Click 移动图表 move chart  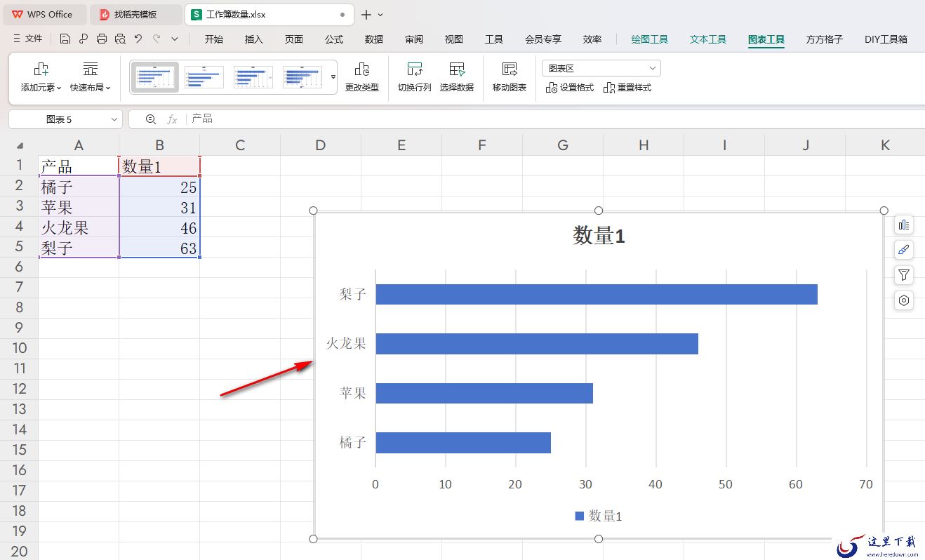click(x=509, y=78)
